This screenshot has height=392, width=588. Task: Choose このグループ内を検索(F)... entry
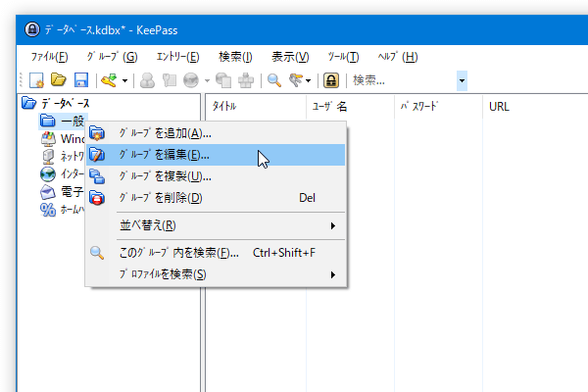pos(216,253)
